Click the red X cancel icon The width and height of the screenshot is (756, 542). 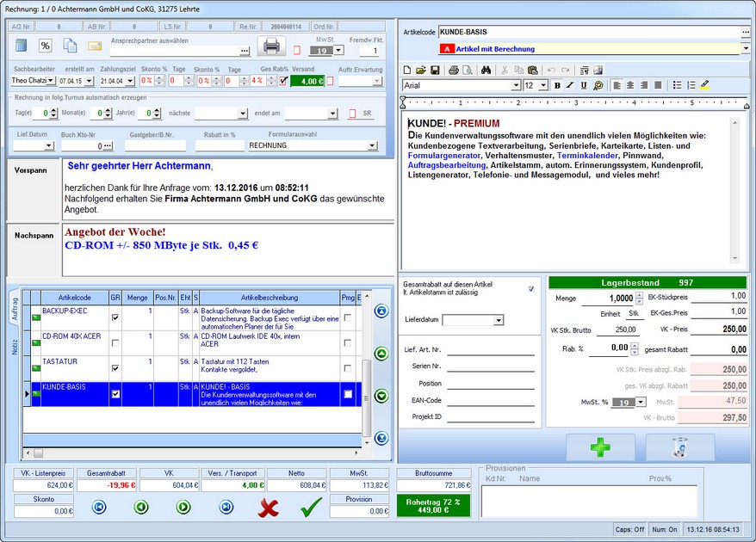(268, 508)
